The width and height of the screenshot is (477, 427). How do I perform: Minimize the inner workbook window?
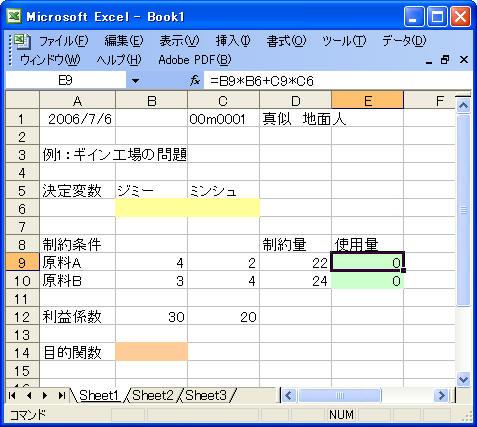click(429, 60)
